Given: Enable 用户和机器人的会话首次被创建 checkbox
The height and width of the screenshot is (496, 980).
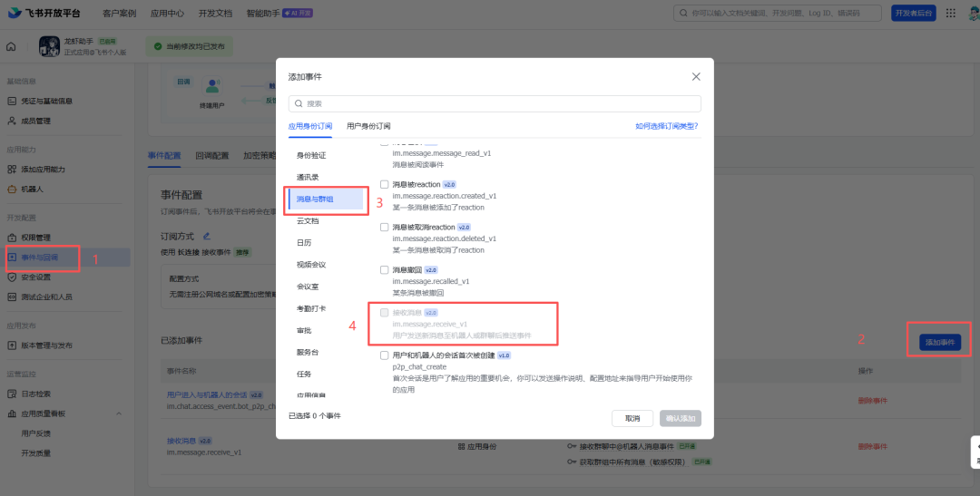Looking at the screenshot, I should pyautogui.click(x=385, y=355).
